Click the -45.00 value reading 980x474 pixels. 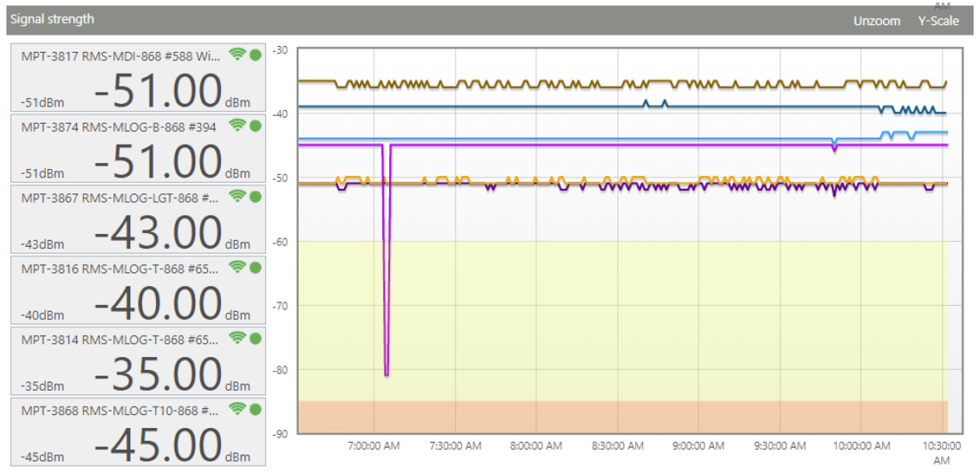[x=158, y=445]
